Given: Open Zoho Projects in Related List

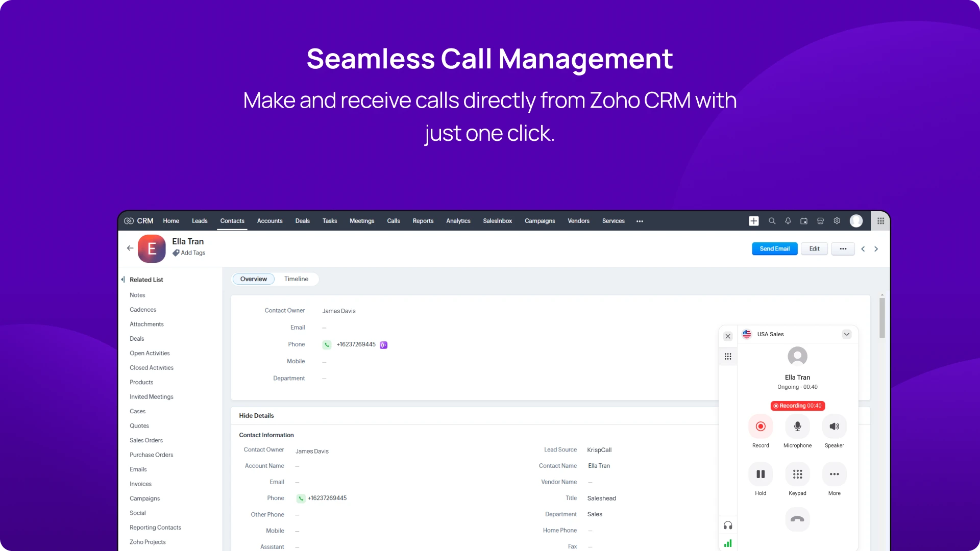Looking at the screenshot, I should (x=148, y=542).
